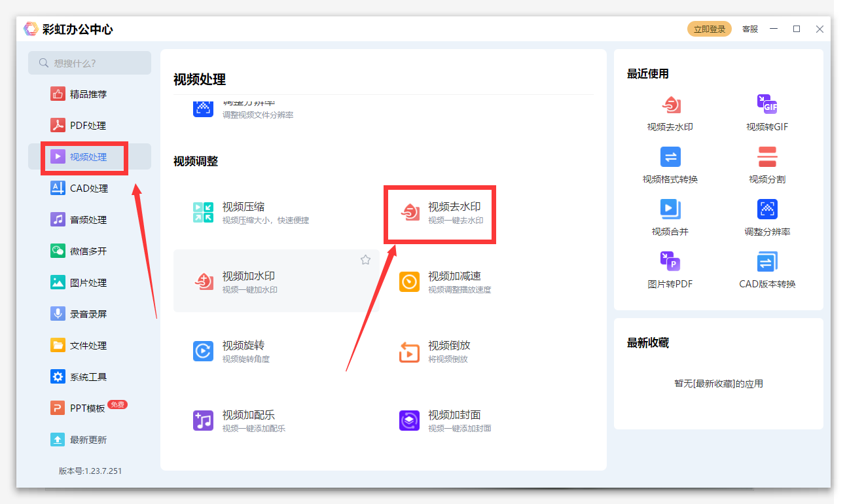
Task: Click the 最近使用 heading
Action: [648, 74]
